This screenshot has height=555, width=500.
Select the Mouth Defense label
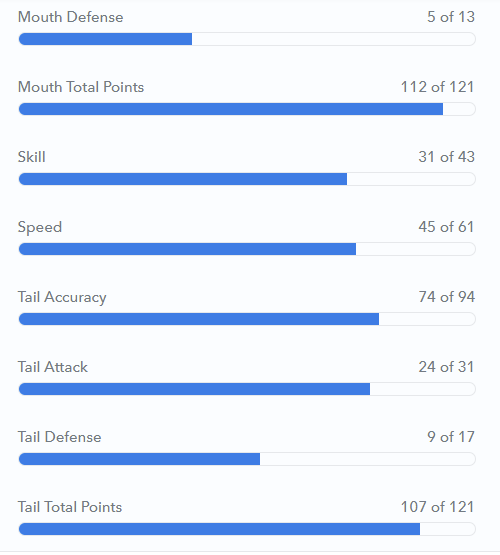[70, 17]
